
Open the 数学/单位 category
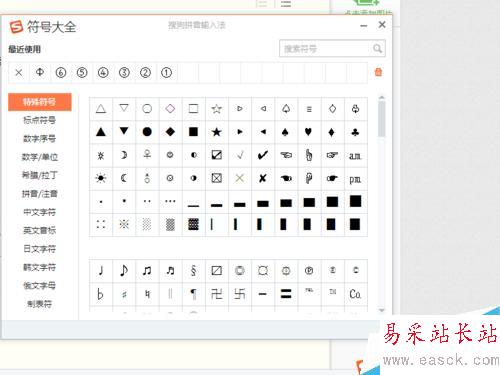coord(40,157)
